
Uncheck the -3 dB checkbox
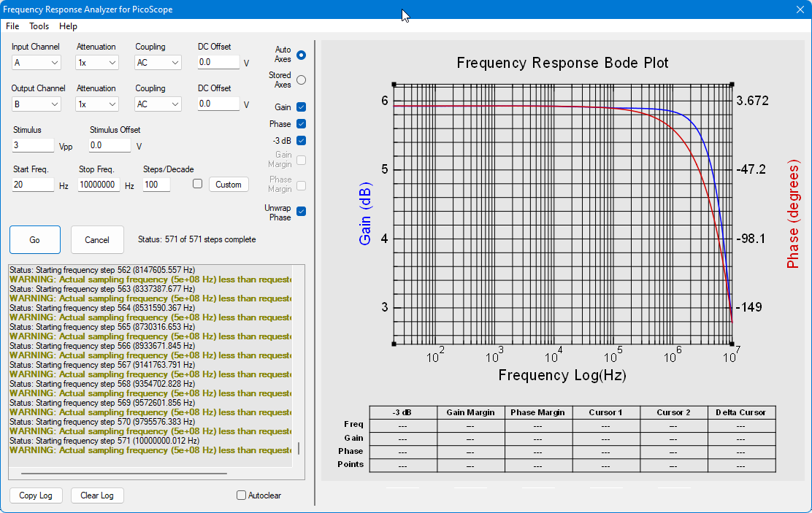[x=302, y=140]
